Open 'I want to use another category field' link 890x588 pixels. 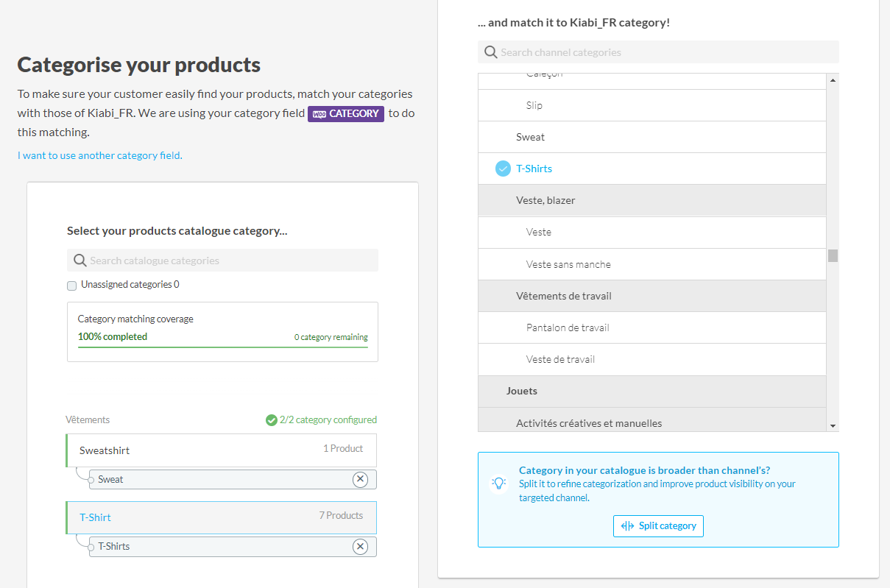click(99, 155)
